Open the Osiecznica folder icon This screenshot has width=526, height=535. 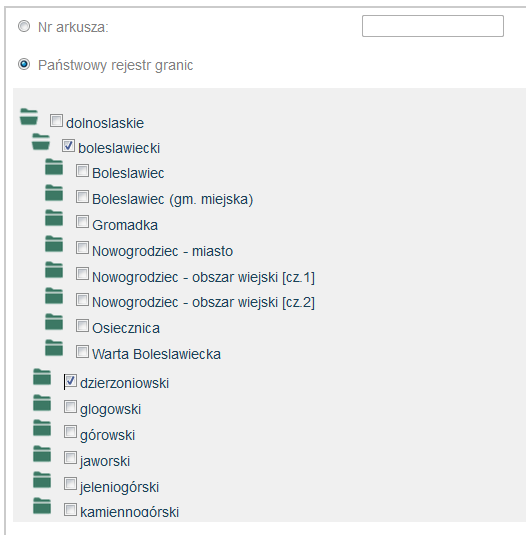click(54, 322)
